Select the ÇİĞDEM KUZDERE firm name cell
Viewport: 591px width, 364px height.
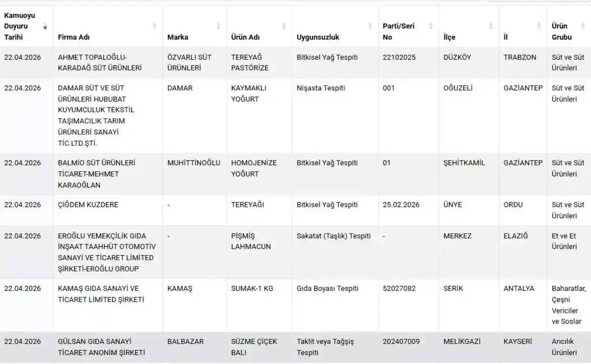[x=88, y=205]
